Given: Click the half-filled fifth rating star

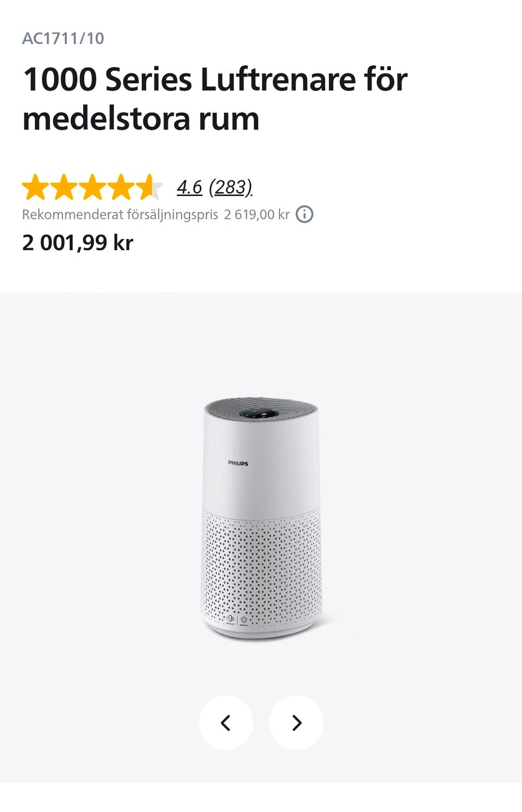Looking at the screenshot, I should tap(149, 187).
